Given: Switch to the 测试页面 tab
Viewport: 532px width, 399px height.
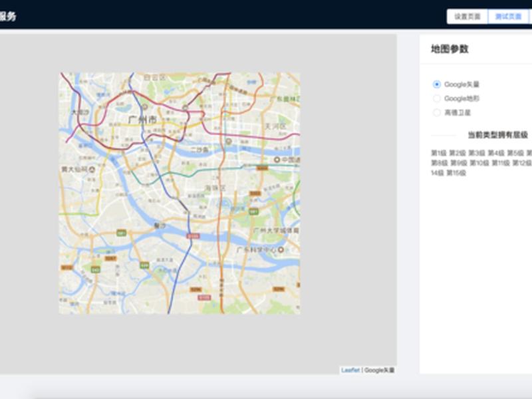Looking at the screenshot, I should tap(508, 17).
